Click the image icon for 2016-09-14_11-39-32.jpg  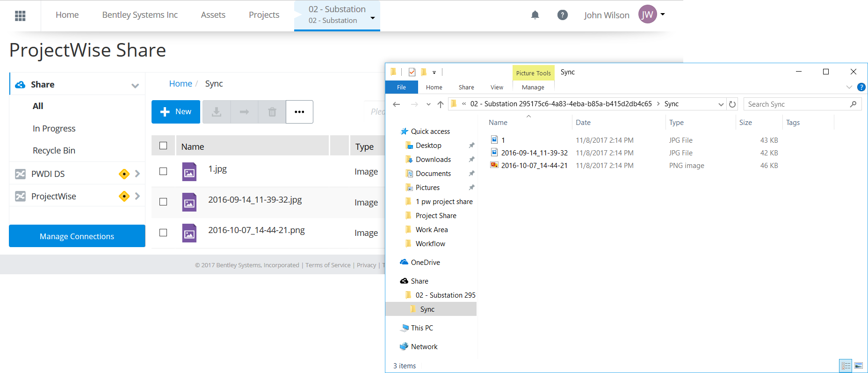189,202
